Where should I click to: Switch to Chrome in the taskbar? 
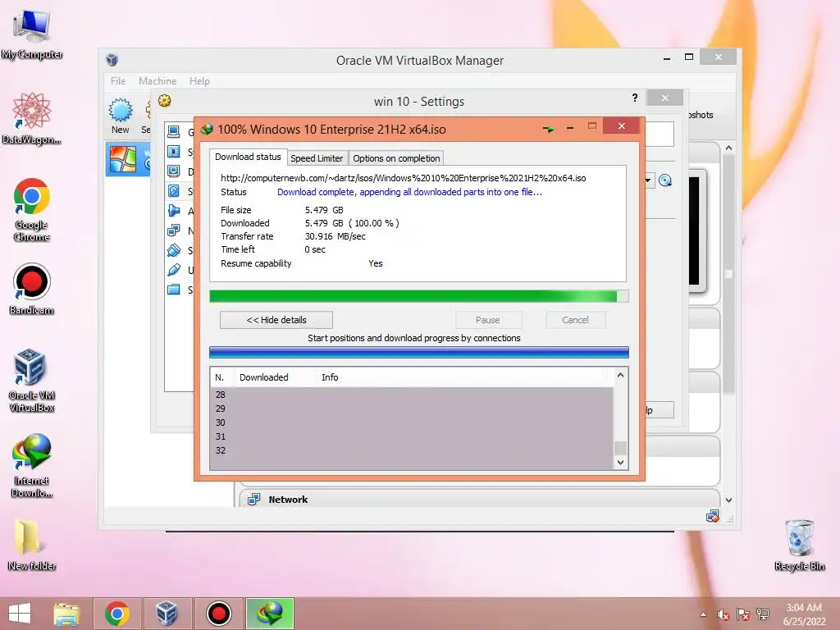[116, 614]
